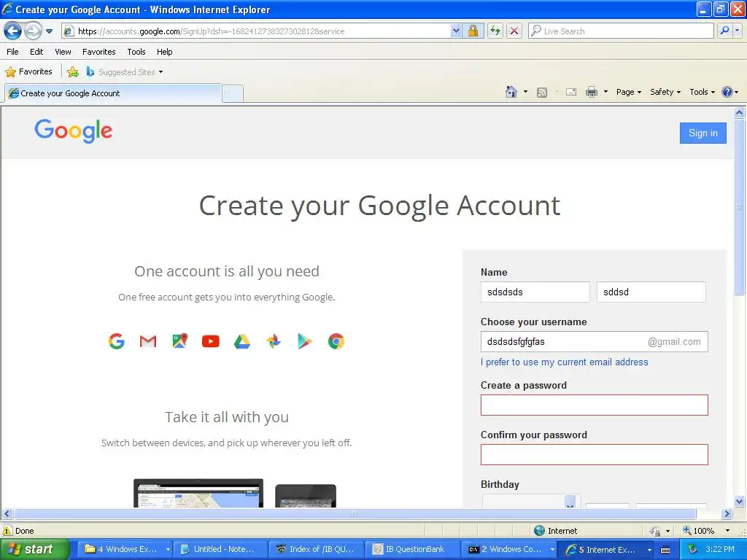This screenshot has height=560, width=747.
Task: Select the Create your Google Account tab
Action: (x=113, y=93)
